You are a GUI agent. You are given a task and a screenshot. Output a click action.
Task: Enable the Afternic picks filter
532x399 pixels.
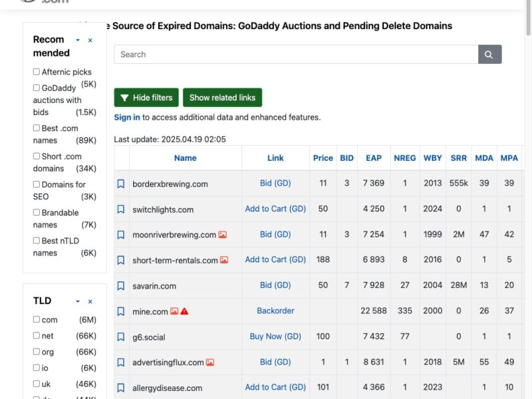36,72
